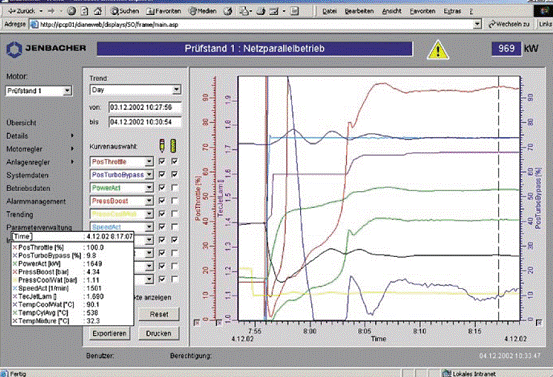Toggle second PressBoost checkbox

pos(174,200)
